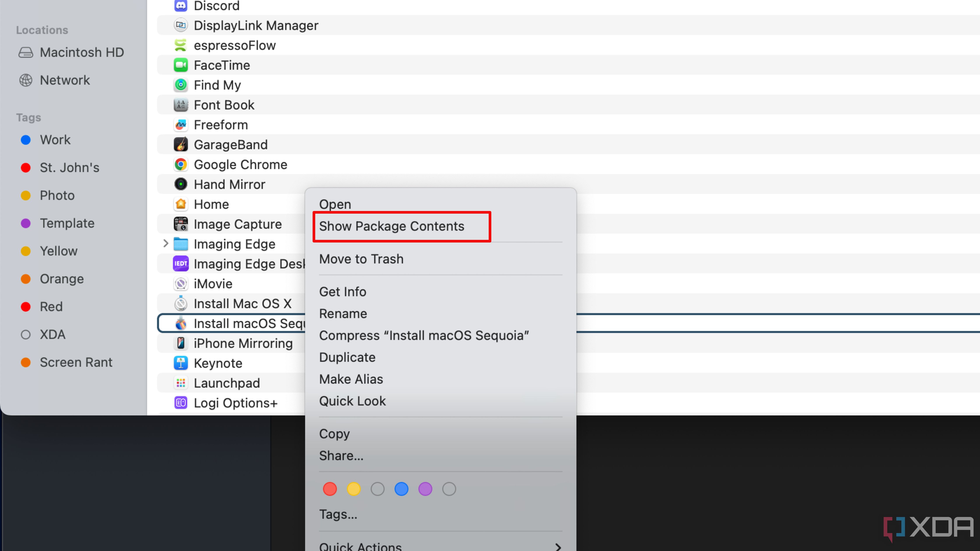Choose Show Package Contents
Screen dimensions: 980x551
pos(392,226)
